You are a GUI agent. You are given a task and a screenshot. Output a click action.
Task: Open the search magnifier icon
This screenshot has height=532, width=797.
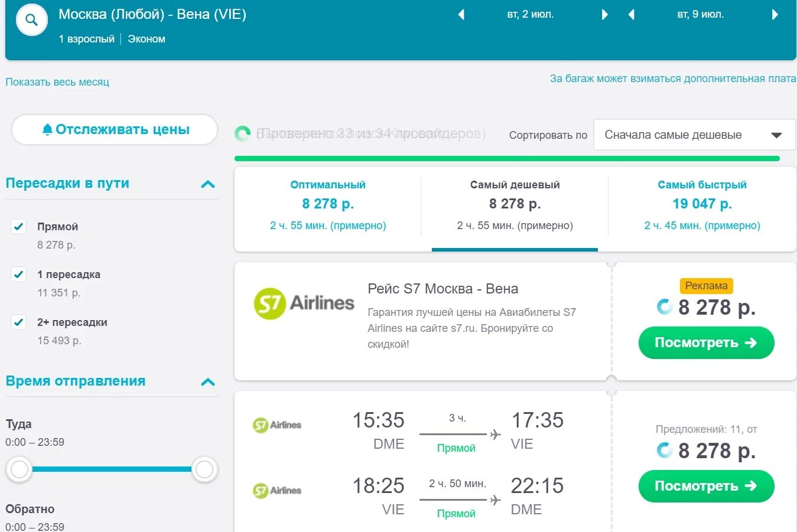[x=31, y=21]
